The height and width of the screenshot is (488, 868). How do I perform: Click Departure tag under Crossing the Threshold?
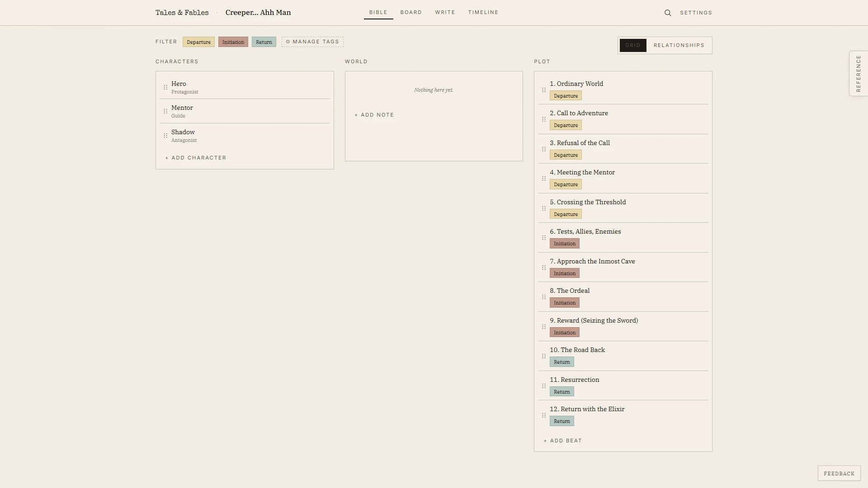coord(566,214)
